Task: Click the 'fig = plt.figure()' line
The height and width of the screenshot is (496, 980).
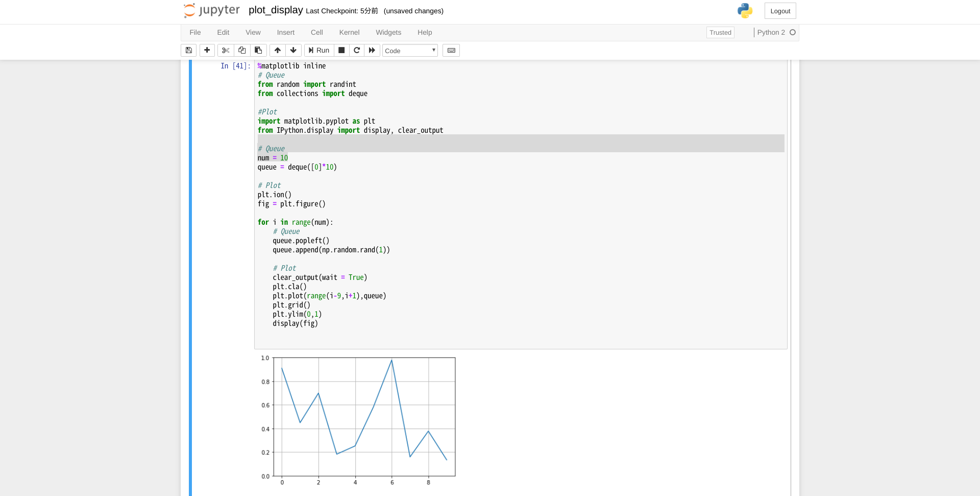Action: [291, 204]
